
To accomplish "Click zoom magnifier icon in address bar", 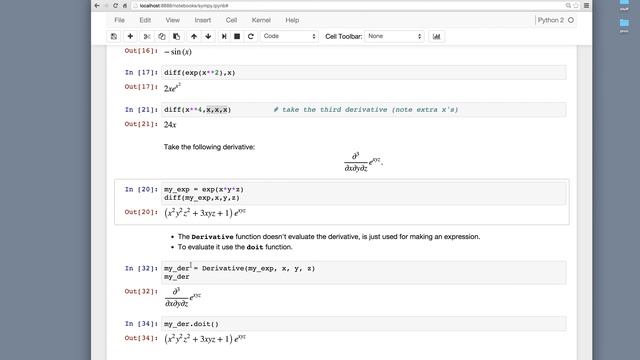I will point(568,6).
